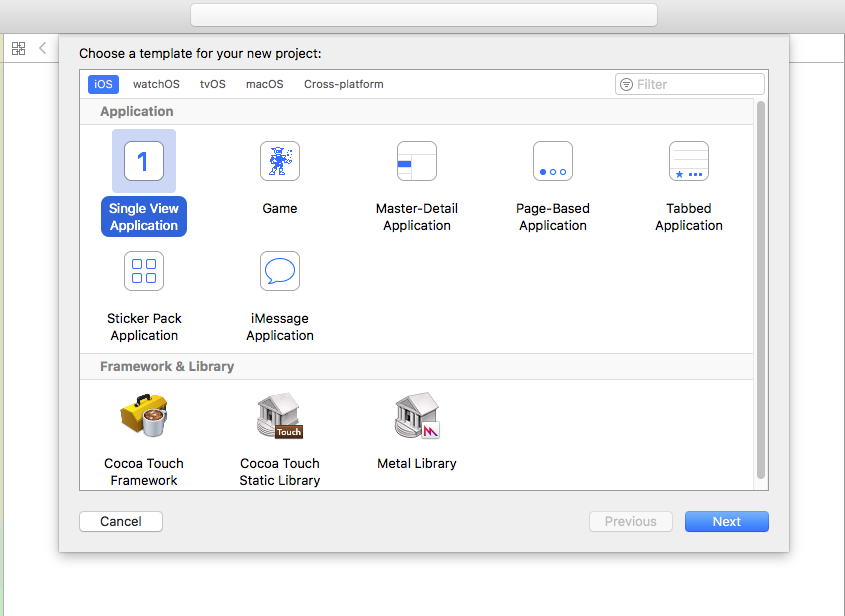Choose the Metal Library template icon

coord(417,416)
